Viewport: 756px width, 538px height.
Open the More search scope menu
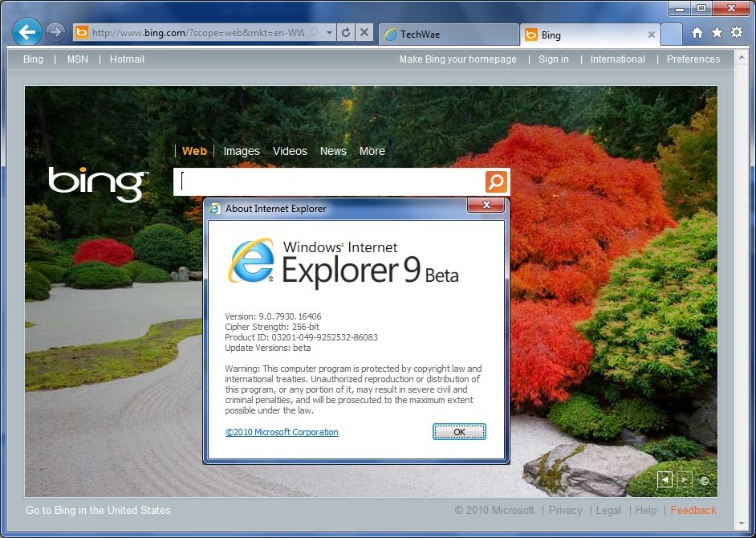coord(372,151)
